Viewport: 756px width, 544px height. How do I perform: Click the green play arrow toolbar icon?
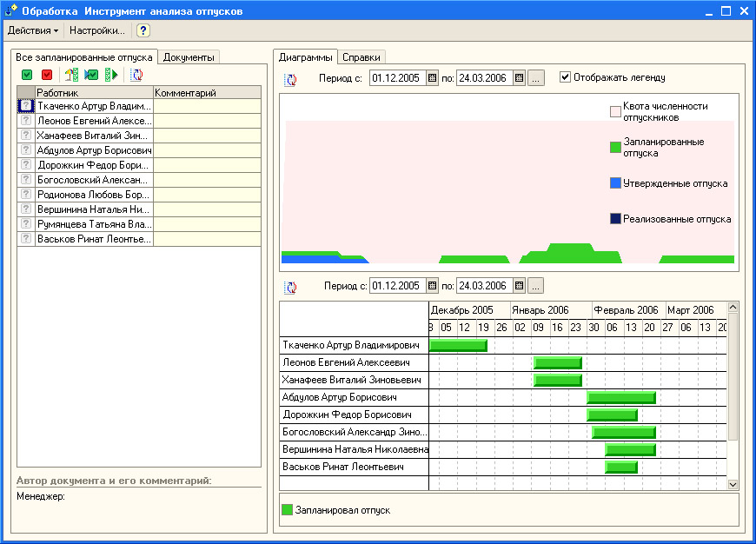111,75
